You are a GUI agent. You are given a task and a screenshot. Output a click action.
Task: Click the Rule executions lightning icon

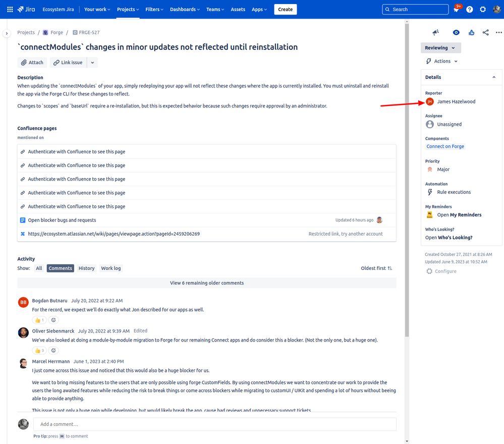(430, 192)
